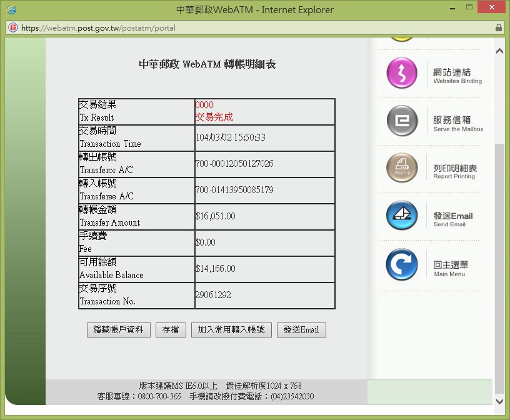Viewport: 510px width, 420px height.
Task: Click the 存檔 save button
Action: (171, 330)
